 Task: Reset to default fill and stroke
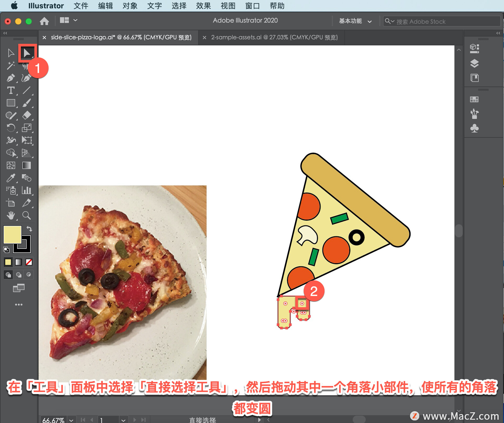pyautogui.click(x=6, y=250)
